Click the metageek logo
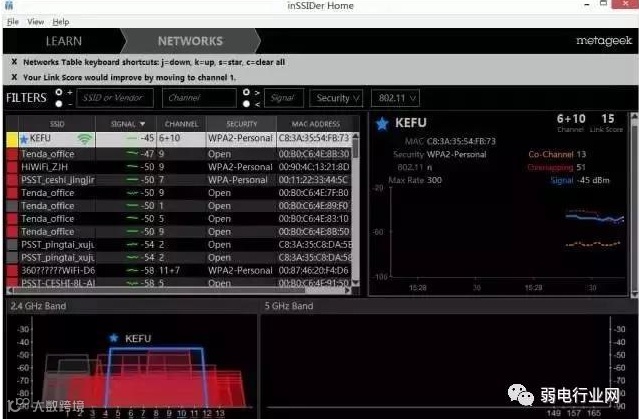This screenshot has height=419, width=639. pos(604,41)
